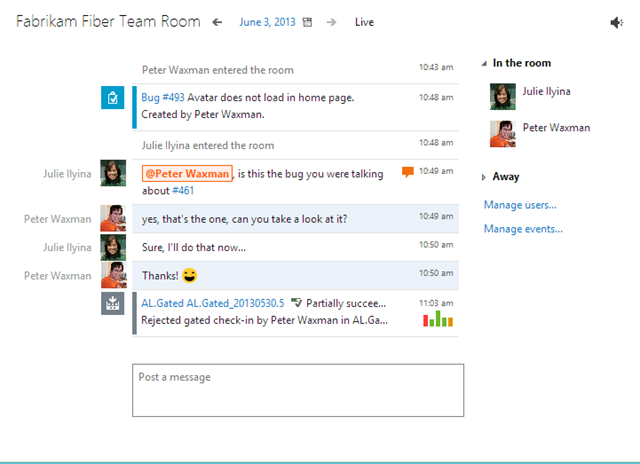Mute room sounds with the speaker icon
This screenshot has height=464, width=640.
pos(616,22)
